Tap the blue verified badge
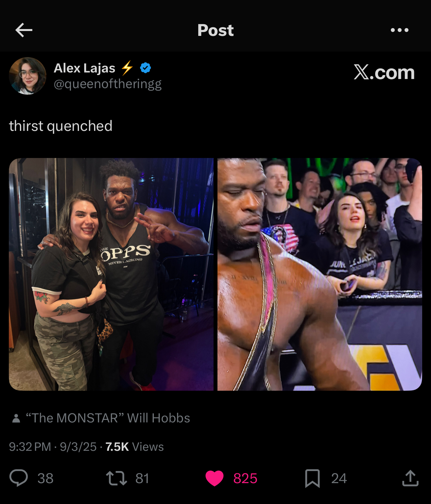The width and height of the screenshot is (431, 504). click(x=145, y=68)
